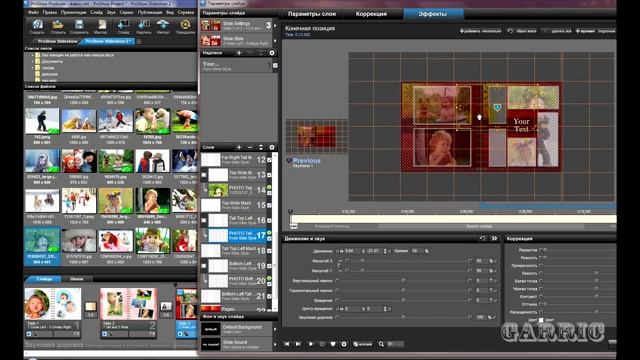Adjust the Звуковая дорожка slider handle
The height and width of the screenshot is (360, 640).
pyautogui.click(x=403, y=317)
